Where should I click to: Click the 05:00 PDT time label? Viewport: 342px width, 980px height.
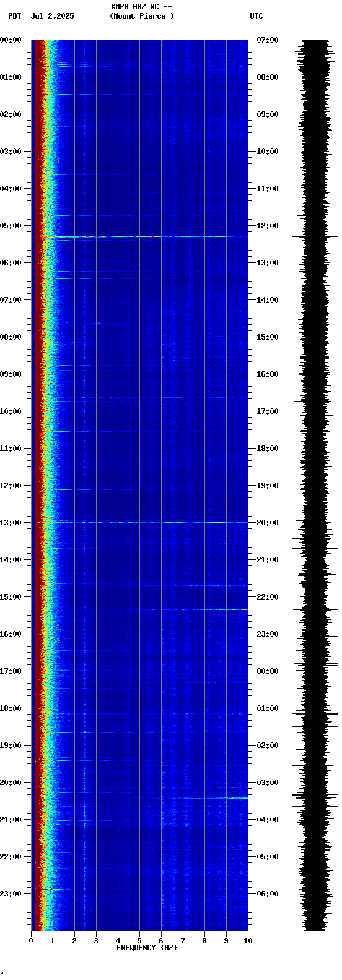[11, 226]
